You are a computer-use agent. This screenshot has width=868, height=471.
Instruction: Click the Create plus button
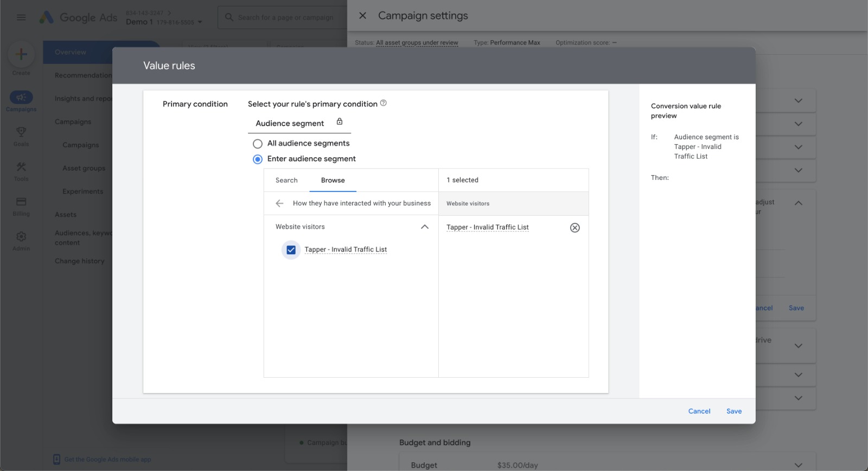tap(21, 54)
